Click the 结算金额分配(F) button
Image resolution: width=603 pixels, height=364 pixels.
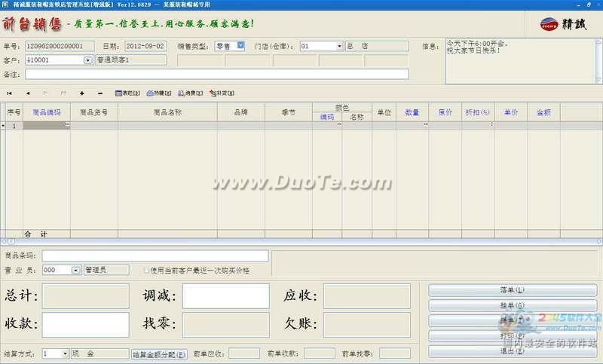(x=159, y=354)
